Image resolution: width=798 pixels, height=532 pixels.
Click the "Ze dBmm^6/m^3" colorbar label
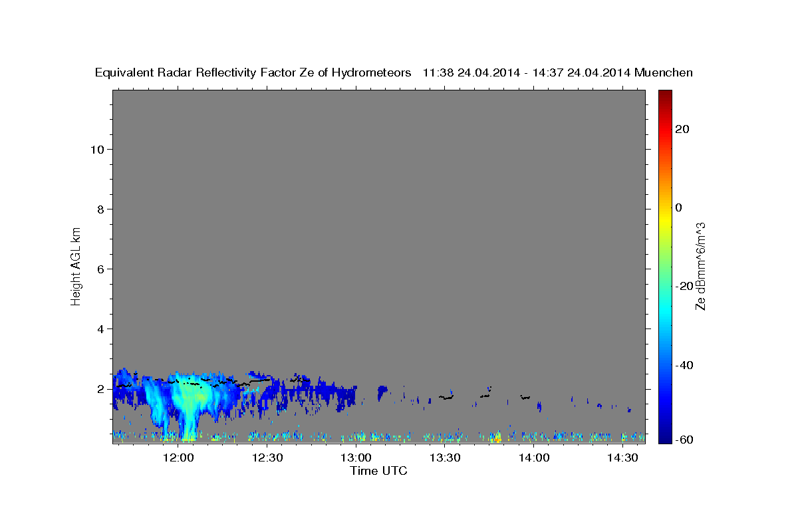(x=700, y=266)
